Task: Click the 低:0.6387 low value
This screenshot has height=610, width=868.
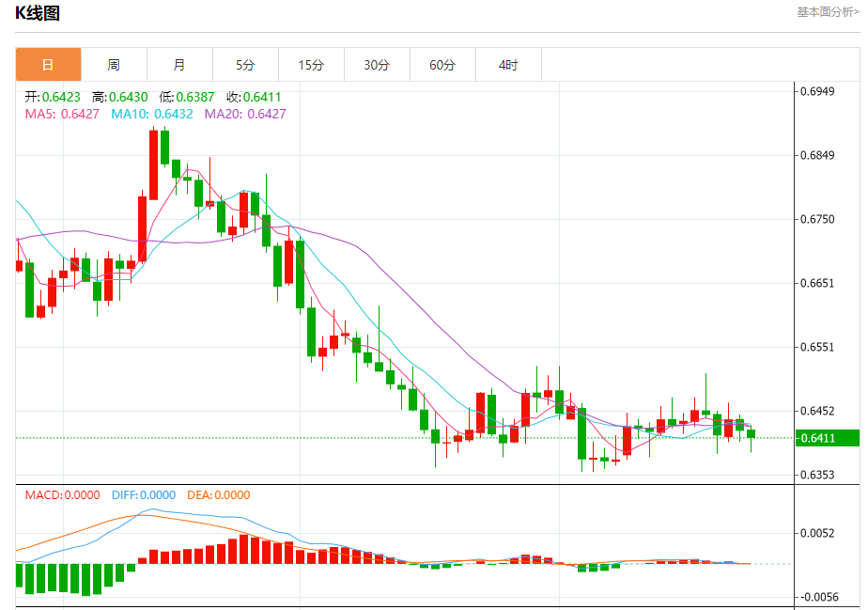Action: (187, 97)
